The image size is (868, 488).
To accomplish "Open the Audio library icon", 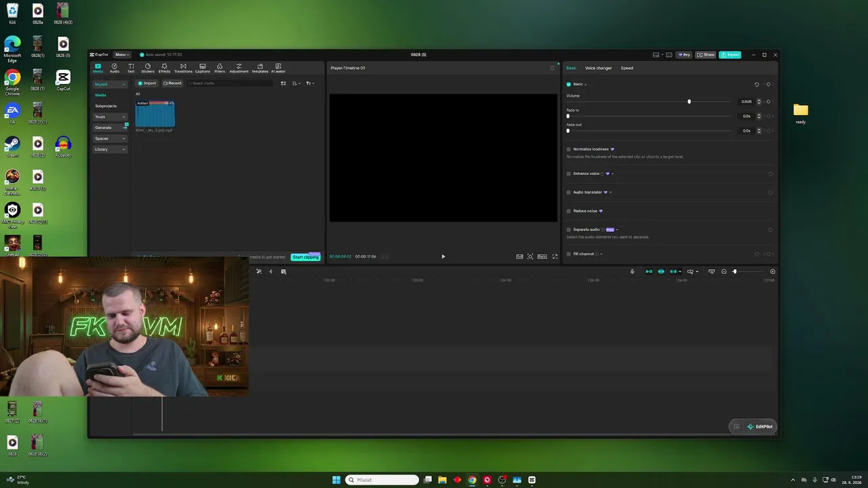I will (115, 68).
